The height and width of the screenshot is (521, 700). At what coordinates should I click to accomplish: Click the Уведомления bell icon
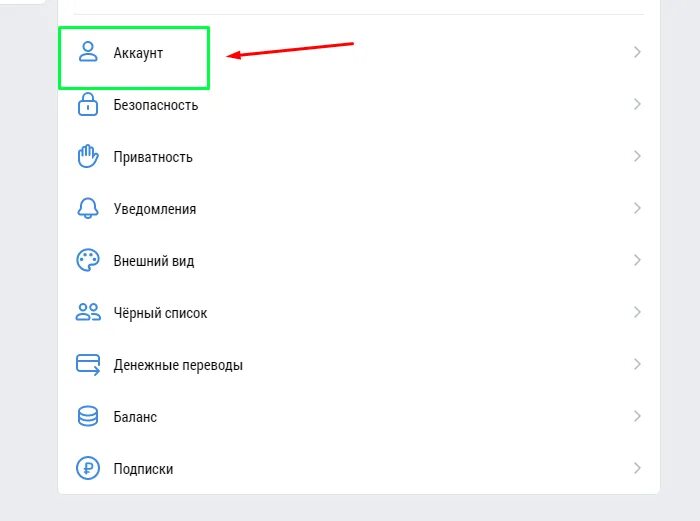[x=89, y=208]
